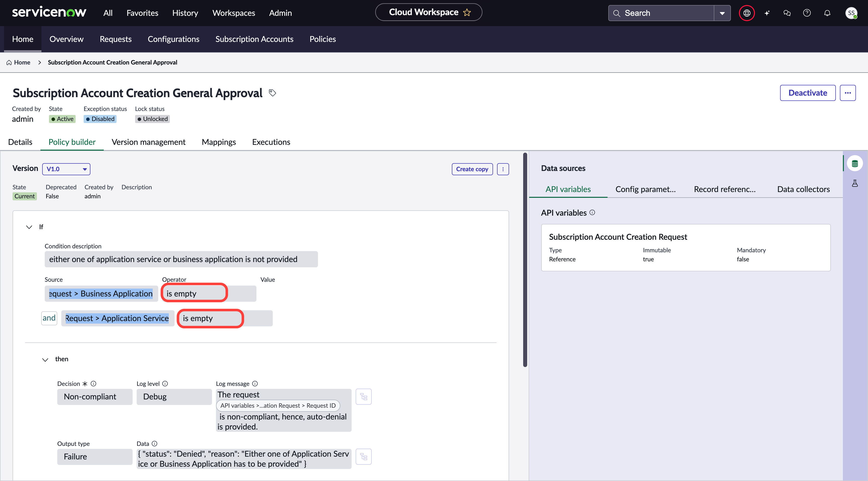Open the Details tab
Screen dimensions: 868x481
(x=20, y=142)
